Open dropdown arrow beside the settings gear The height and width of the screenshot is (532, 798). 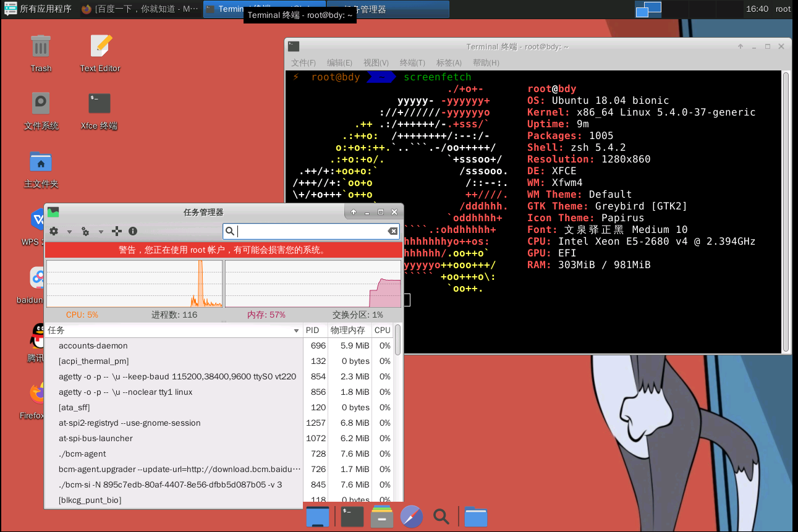pos(69,232)
